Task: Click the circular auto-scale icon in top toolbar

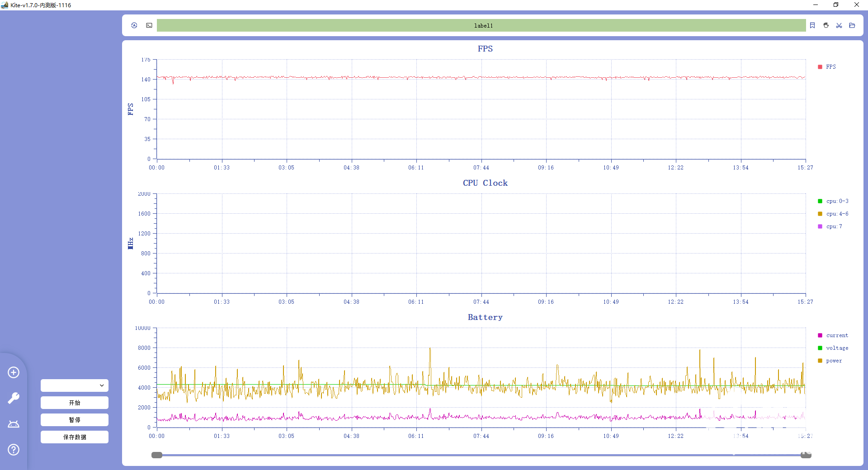Action: click(x=134, y=25)
